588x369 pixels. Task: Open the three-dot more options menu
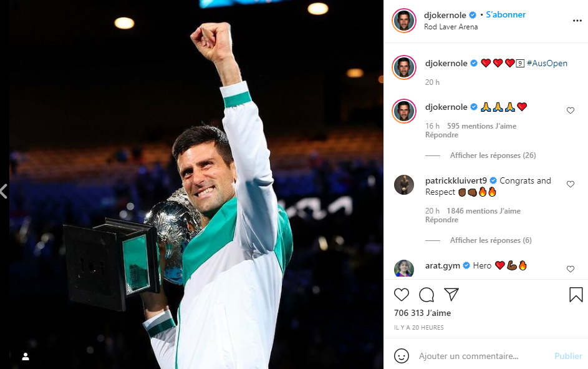(x=577, y=21)
